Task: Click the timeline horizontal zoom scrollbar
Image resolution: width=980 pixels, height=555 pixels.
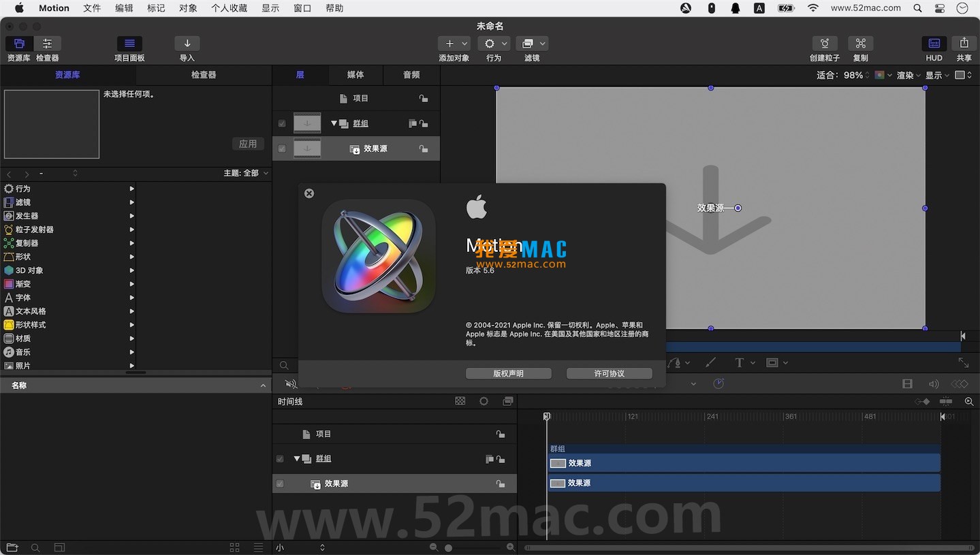Action: [750, 548]
